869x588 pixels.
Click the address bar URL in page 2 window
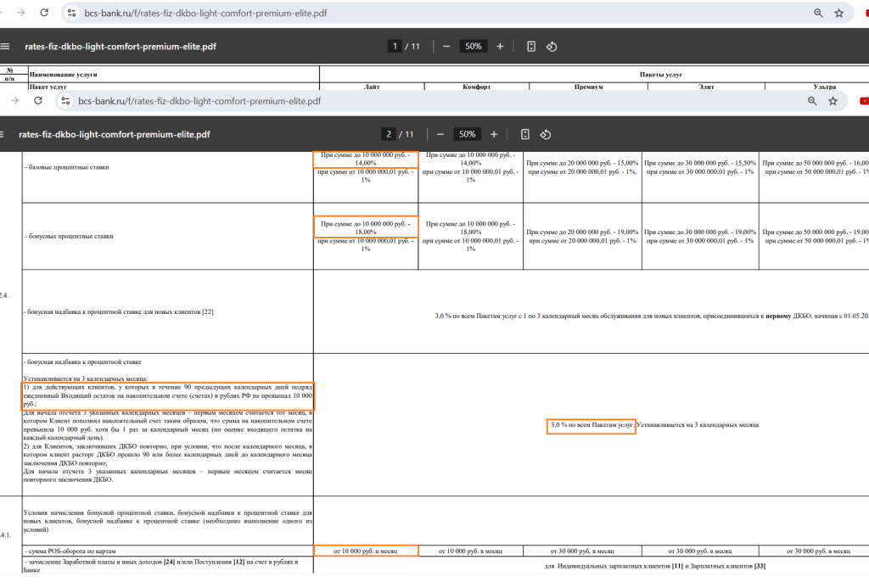pyautogui.click(x=199, y=101)
